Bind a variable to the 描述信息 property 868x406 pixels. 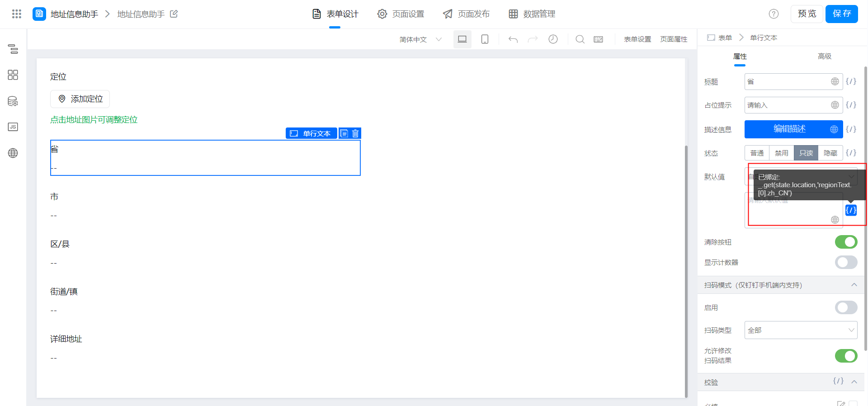click(851, 129)
